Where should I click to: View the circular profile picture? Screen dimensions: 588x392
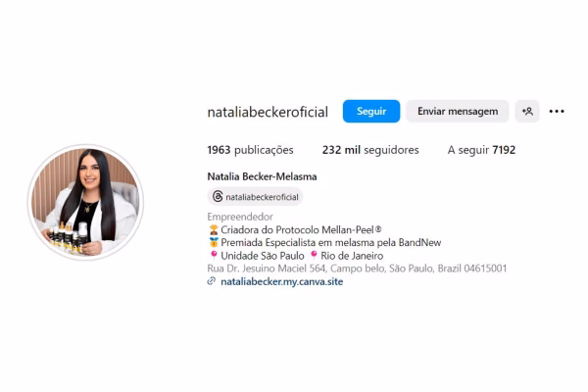tap(85, 202)
